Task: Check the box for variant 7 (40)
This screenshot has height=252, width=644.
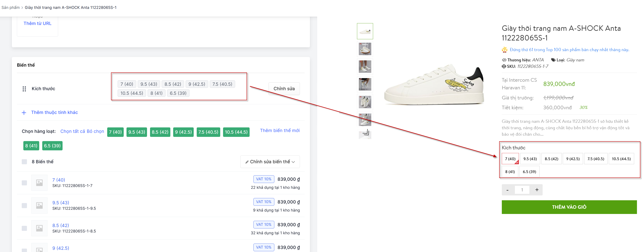Action: tap(24, 183)
